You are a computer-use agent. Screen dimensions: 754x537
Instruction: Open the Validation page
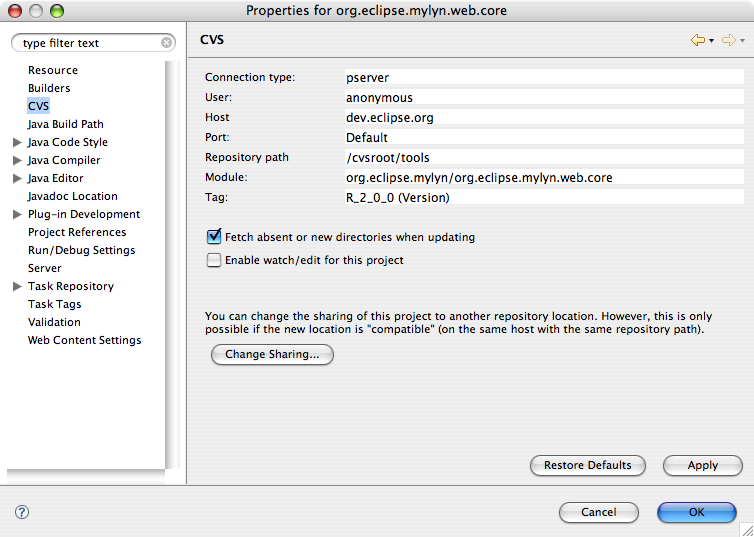tap(54, 322)
